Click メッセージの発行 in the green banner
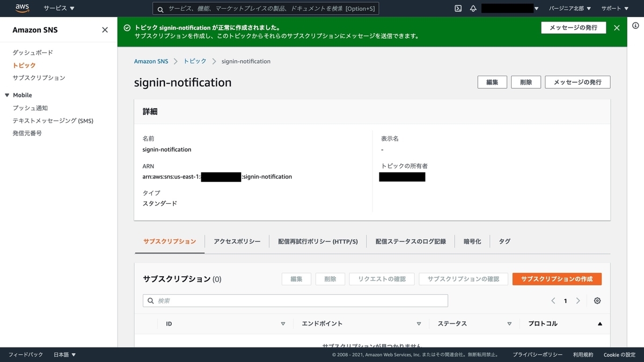The image size is (644, 362). click(x=574, y=27)
